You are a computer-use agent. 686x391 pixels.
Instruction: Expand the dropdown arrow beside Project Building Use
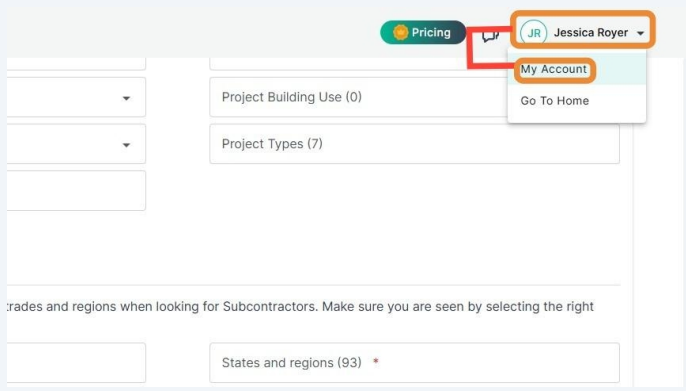(126, 98)
